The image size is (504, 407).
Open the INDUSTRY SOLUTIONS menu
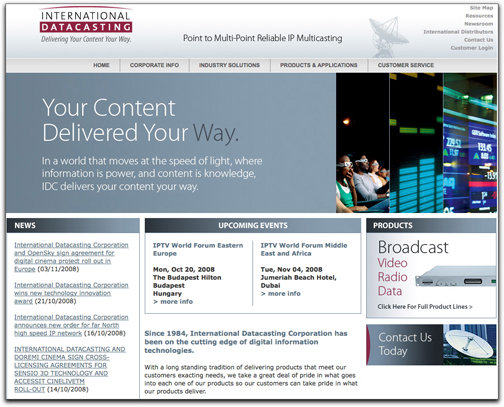pyautogui.click(x=229, y=65)
